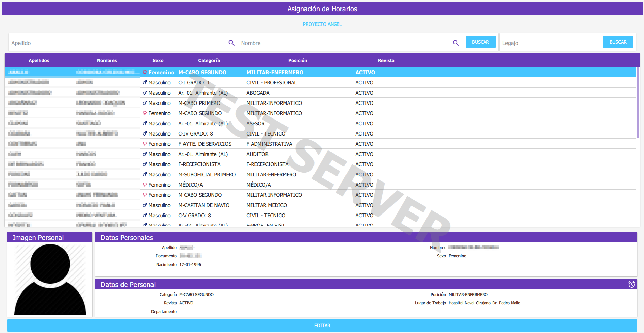Click the gender icon in the F-RECEPCIONISTA row
Viewport: 644px width, 333px height.
point(145,164)
